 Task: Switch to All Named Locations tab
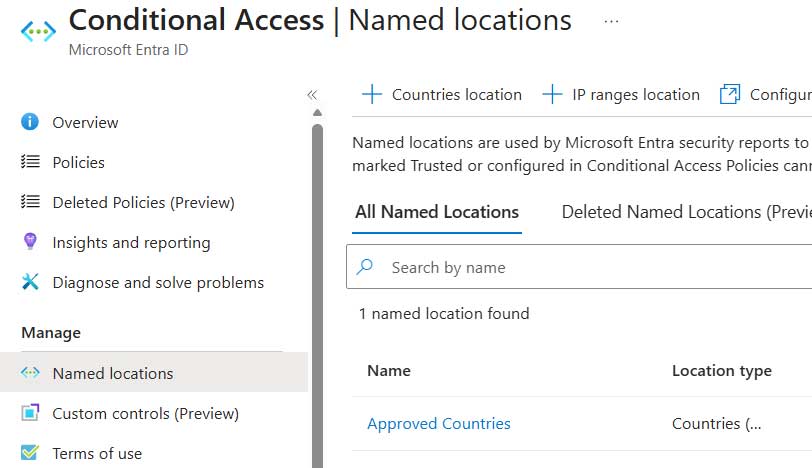pyautogui.click(x=437, y=212)
